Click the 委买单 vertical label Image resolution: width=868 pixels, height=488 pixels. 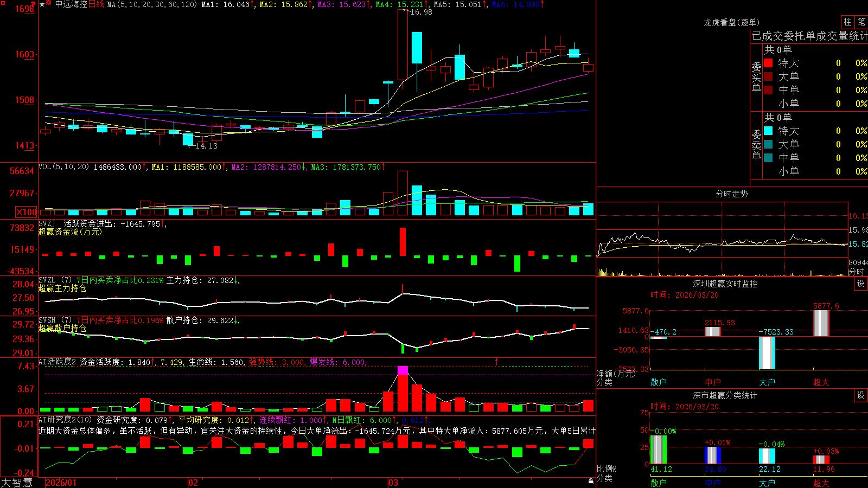click(756, 77)
